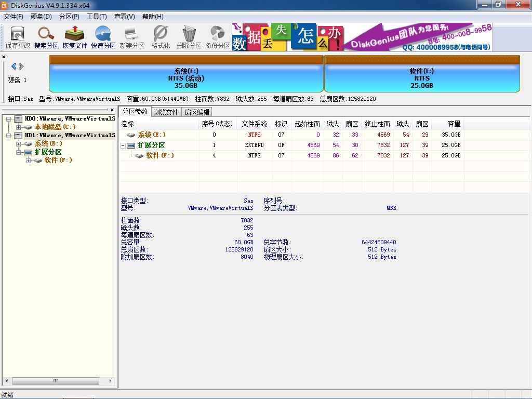The width and height of the screenshot is (532, 399).
Task: Collapse 扩展分区 node in left tree
Action: (x=19, y=152)
